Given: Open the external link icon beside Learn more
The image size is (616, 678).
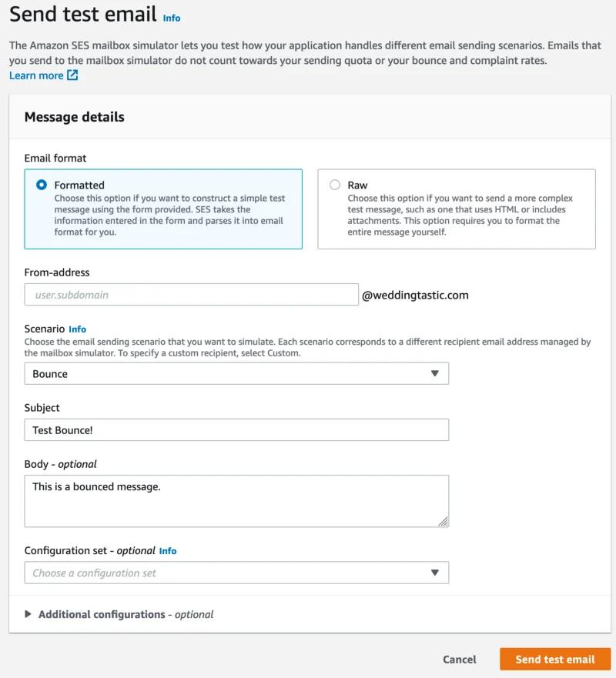Looking at the screenshot, I should tap(72, 75).
